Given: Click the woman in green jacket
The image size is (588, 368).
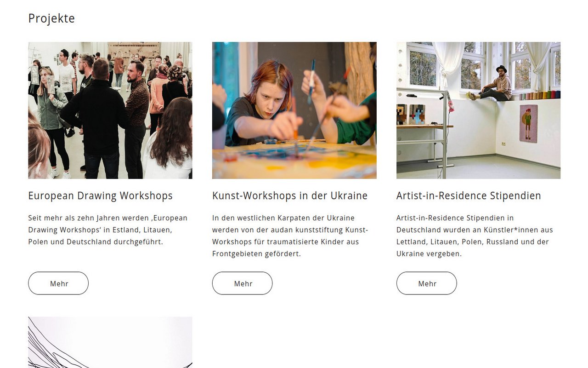Looking at the screenshot, I should (53, 121).
